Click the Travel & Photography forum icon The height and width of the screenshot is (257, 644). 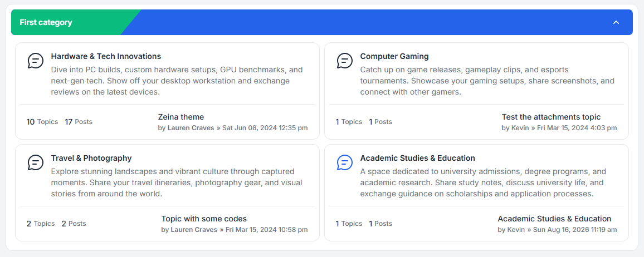(35, 163)
